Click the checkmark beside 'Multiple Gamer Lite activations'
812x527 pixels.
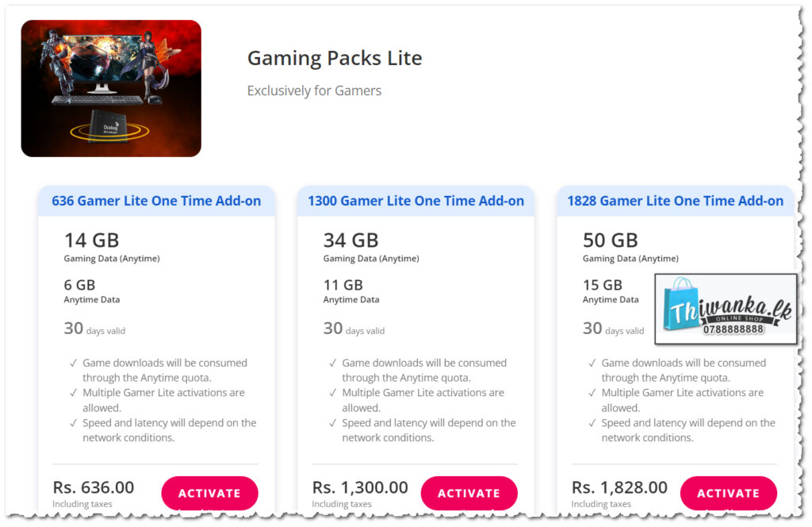coord(72,393)
